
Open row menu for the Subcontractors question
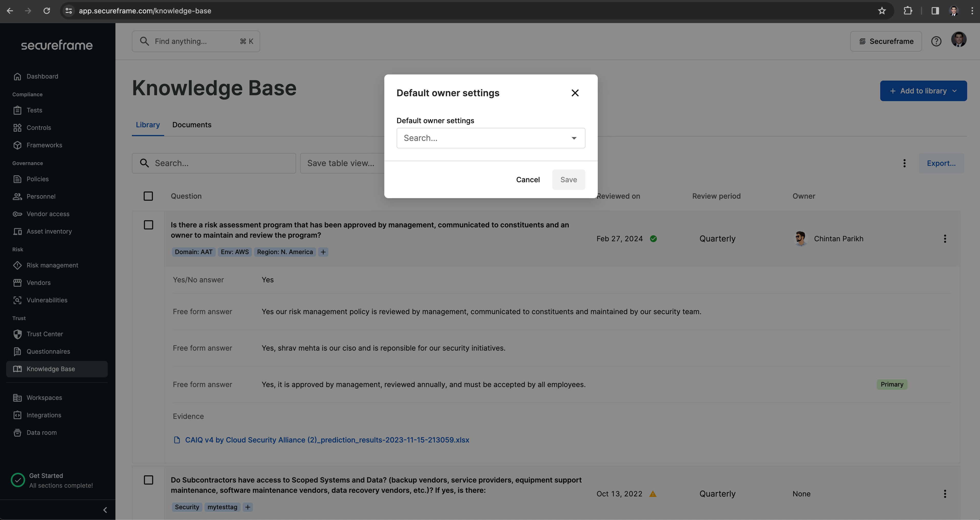tap(945, 494)
